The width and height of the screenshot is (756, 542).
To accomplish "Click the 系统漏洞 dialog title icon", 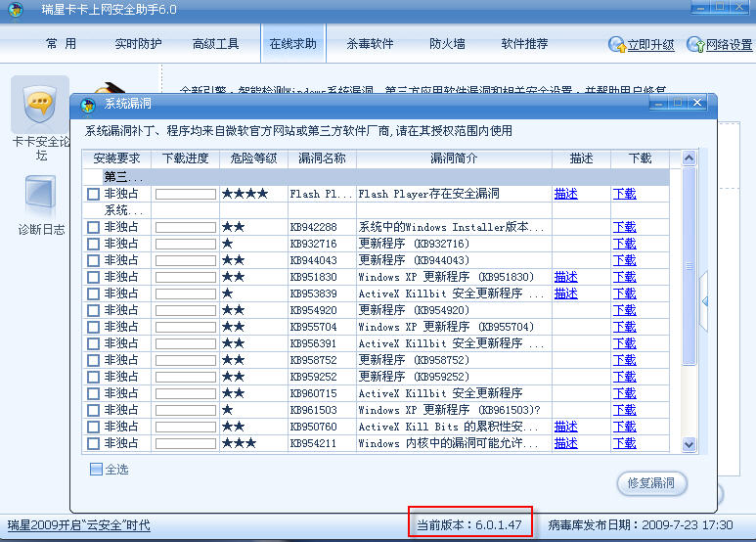I will pos(88,104).
